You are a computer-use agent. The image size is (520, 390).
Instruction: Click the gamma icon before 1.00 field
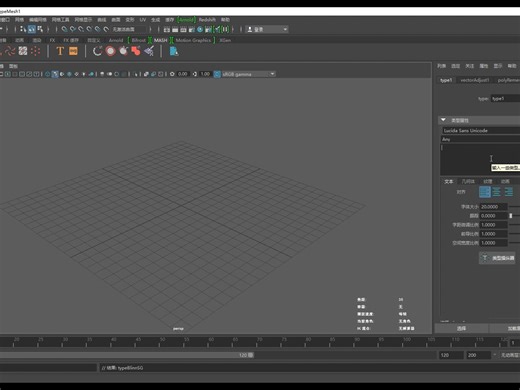pyautogui.click(x=195, y=74)
